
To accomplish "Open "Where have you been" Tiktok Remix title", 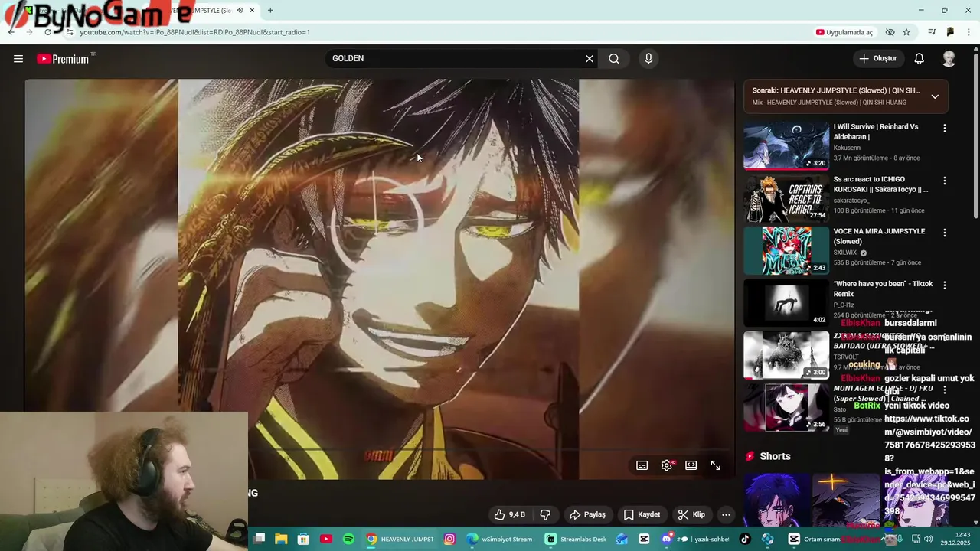I will (x=883, y=289).
